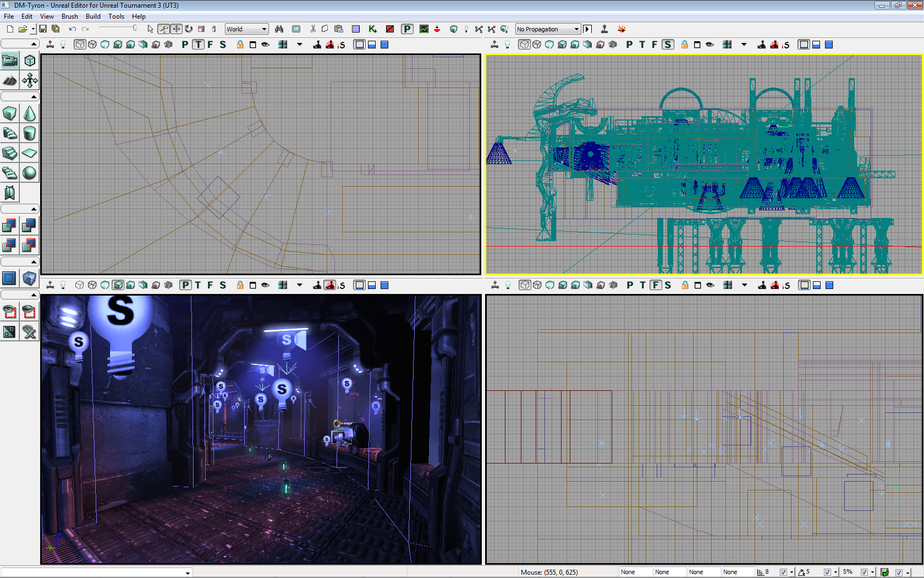924x578 pixels.
Task: Choose the Cylinder brush builder
Action: 30,133
